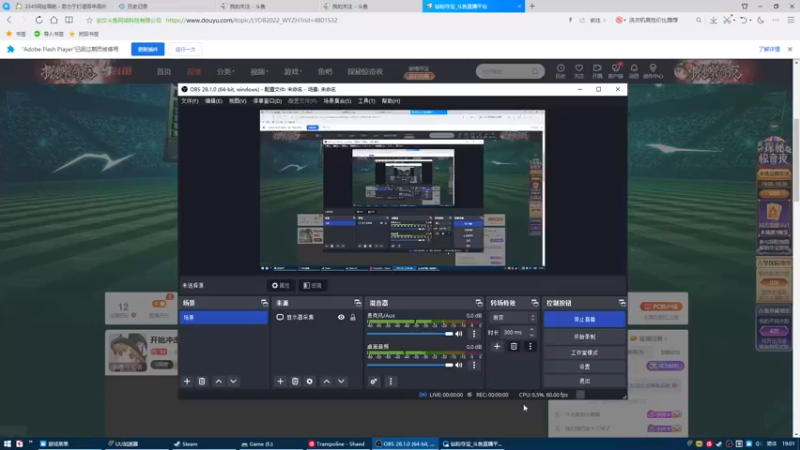This screenshot has width=800, height=450.
Task: Open transition type dropdown
Action: click(513, 317)
